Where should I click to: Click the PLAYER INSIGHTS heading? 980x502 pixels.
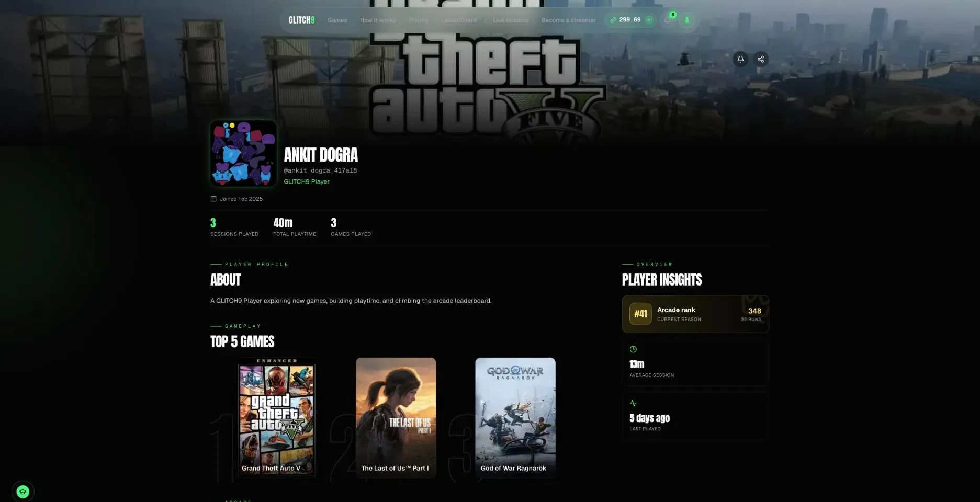(662, 280)
